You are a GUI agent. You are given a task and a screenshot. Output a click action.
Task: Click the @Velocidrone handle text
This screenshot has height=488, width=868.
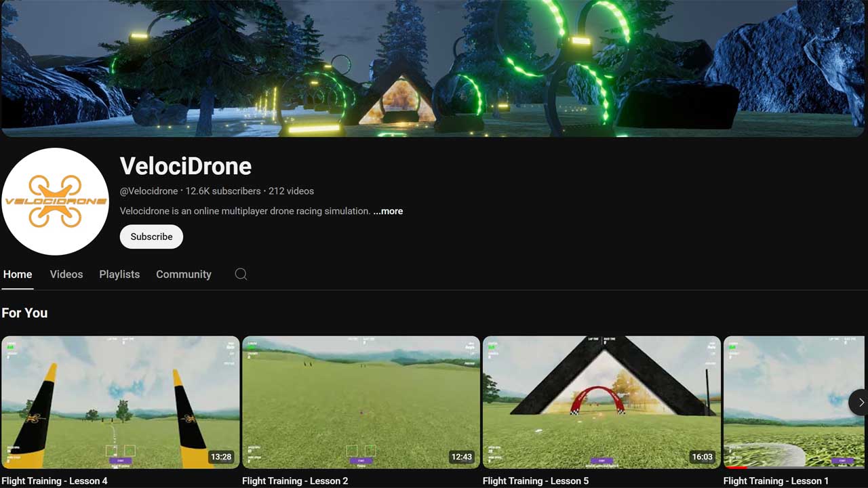[x=149, y=191]
